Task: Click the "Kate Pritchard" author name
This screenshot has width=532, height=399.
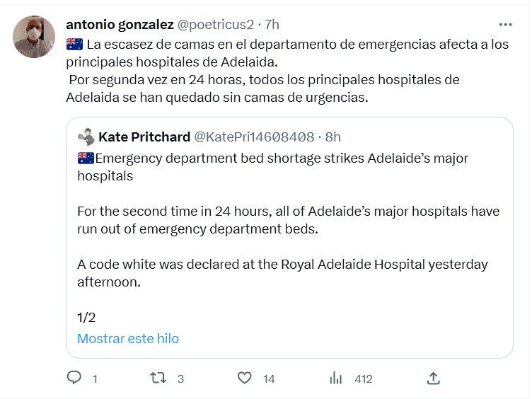Action: coord(144,137)
